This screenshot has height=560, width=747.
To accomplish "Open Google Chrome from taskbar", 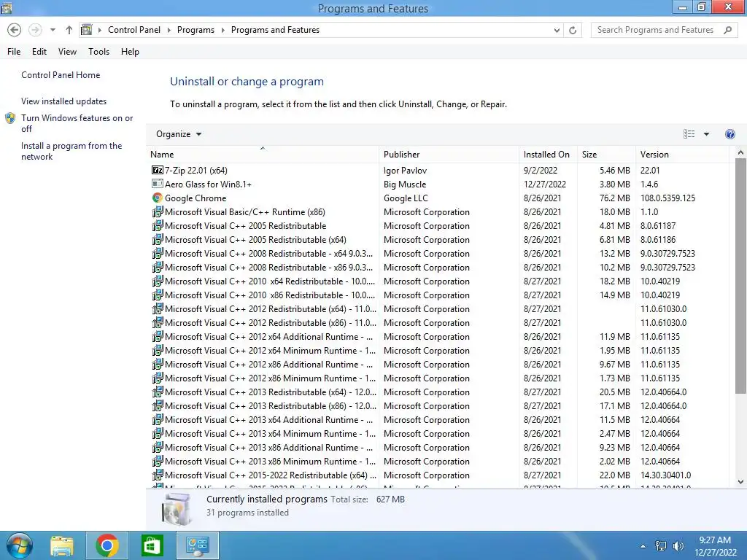I will coord(107,545).
